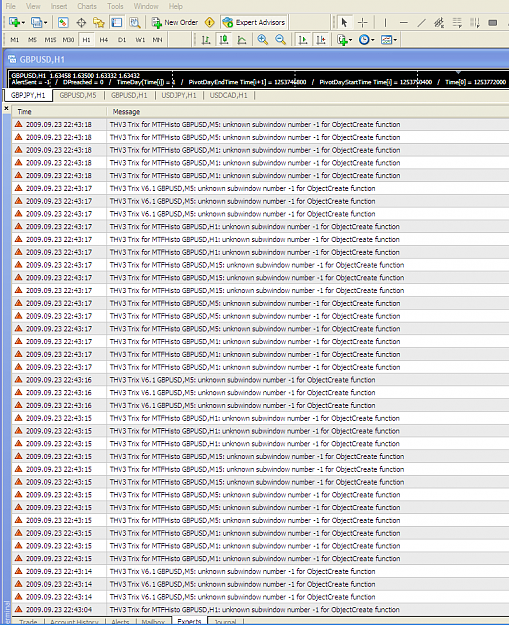The image size is (509, 625).
Task: Select the Horizontal Line drawing tool
Action: [x=403, y=23]
